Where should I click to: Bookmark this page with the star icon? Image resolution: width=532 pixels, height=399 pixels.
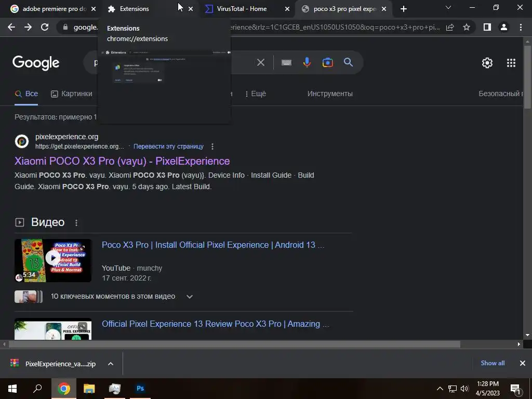[x=467, y=27]
